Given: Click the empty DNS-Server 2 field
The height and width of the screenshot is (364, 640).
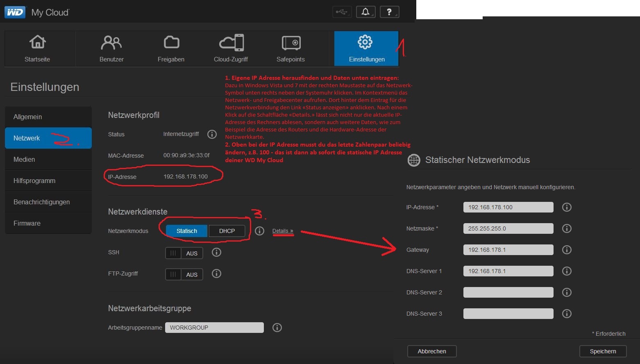Looking at the screenshot, I should pyautogui.click(x=508, y=292).
